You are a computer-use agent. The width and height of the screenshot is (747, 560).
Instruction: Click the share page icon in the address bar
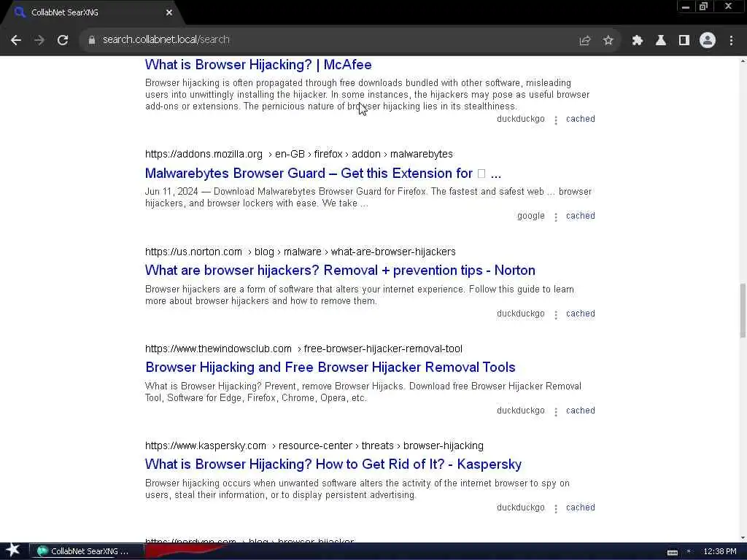pos(584,41)
